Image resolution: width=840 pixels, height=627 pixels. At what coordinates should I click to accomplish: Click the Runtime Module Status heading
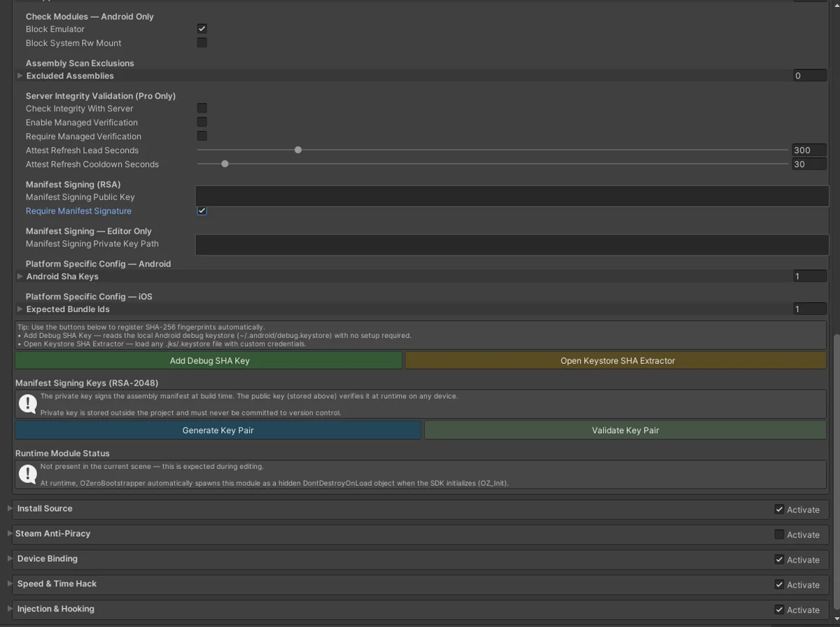tap(62, 453)
